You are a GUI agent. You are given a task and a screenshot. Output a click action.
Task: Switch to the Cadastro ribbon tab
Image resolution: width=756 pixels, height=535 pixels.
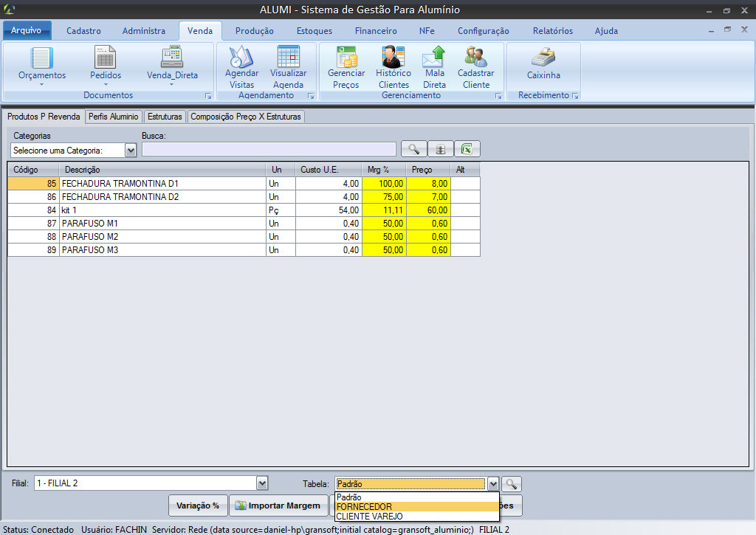[83, 31]
